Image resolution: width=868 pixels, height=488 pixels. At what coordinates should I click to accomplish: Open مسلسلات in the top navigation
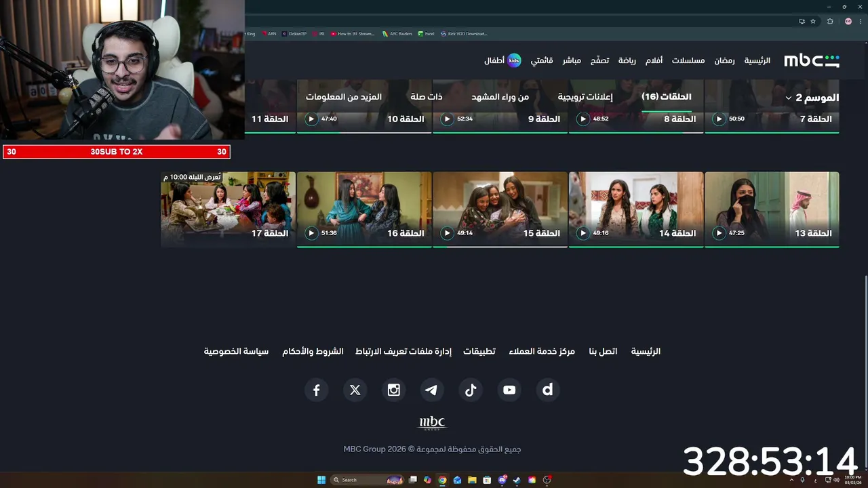(688, 60)
